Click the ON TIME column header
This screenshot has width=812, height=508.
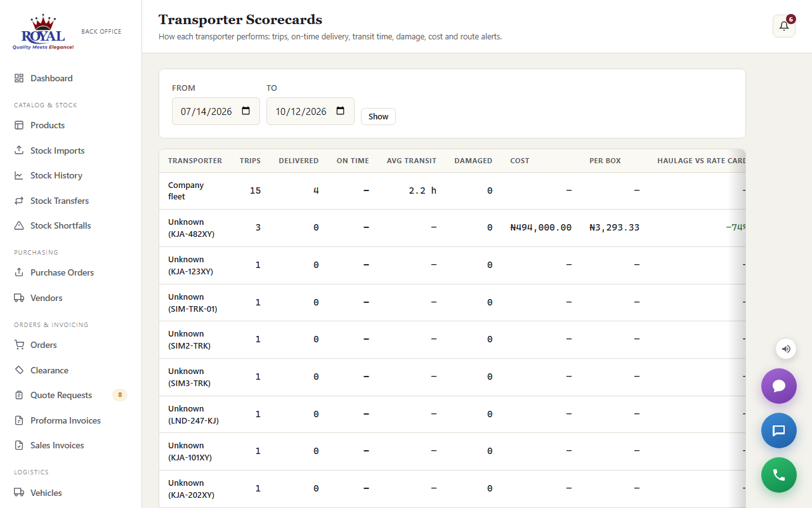[353, 161]
